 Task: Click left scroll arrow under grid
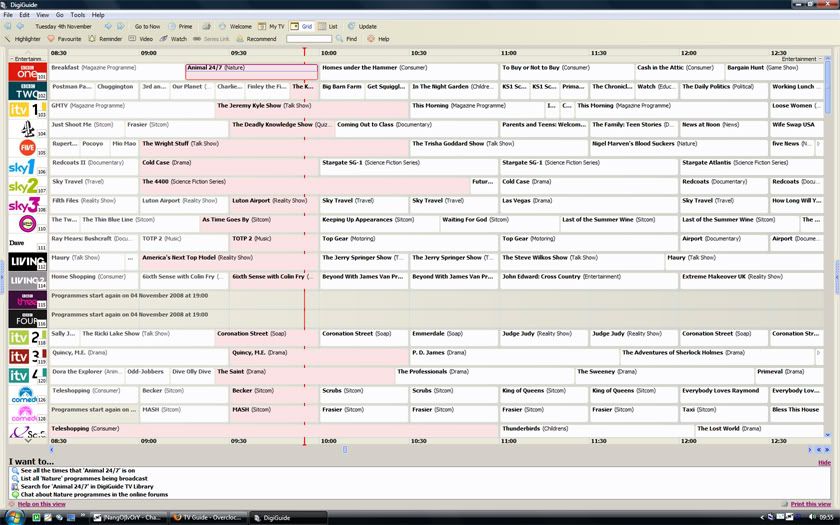51,449
